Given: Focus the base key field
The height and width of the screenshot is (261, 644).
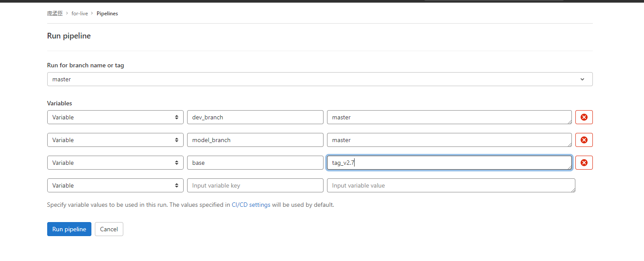Looking at the screenshot, I should click(255, 163).
